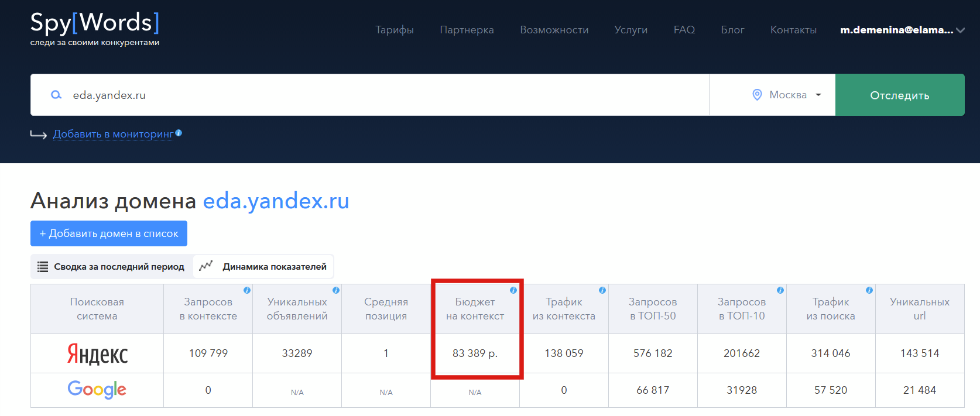
Task: Click the search magnifier icon
Action: pos(56,95)
